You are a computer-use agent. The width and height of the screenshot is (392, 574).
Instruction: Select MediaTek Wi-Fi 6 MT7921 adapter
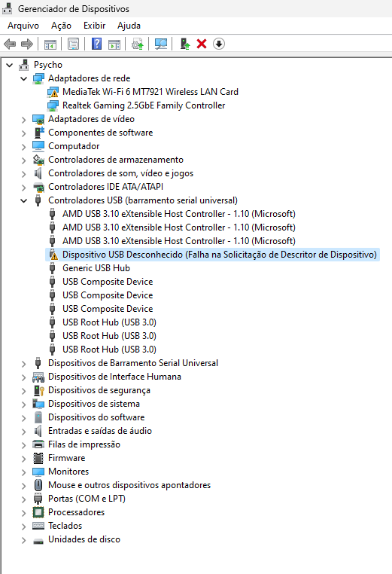pos(150,92)
